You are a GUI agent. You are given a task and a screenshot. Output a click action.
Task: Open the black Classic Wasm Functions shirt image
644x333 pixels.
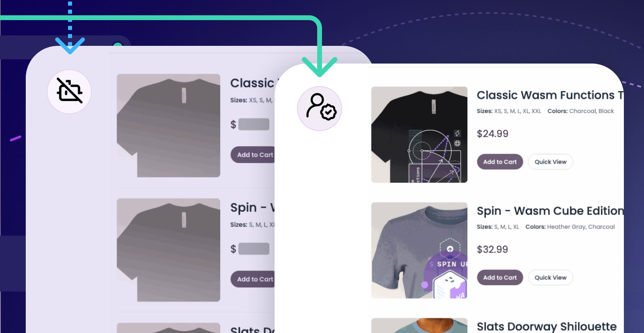tap(419, 135)
